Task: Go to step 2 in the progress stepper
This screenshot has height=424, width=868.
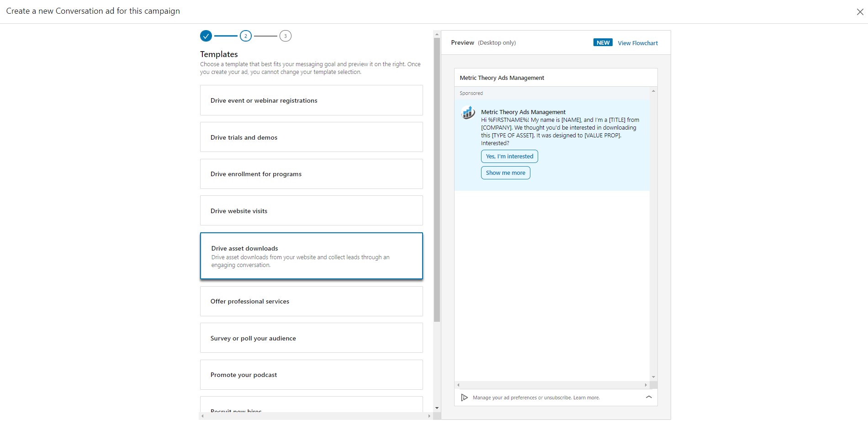Action: 245,36
